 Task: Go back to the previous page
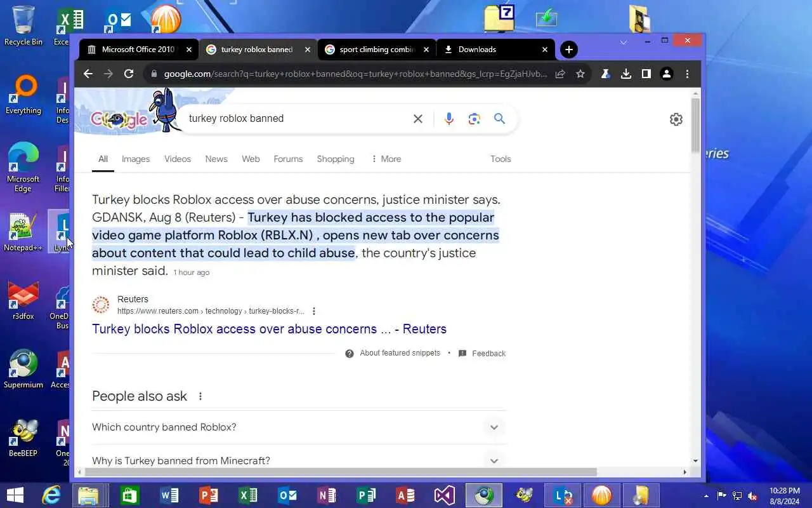click(x=88, y=74)
